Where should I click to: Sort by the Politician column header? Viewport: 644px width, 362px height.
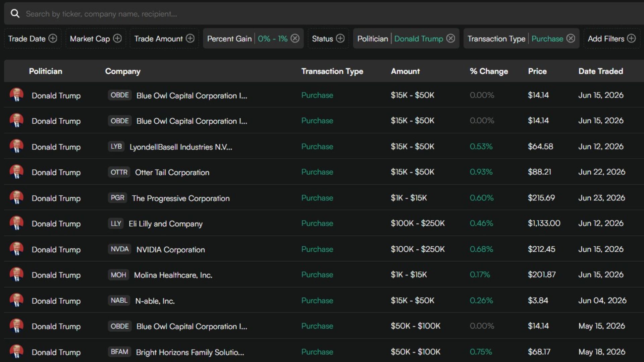(46, 71)
